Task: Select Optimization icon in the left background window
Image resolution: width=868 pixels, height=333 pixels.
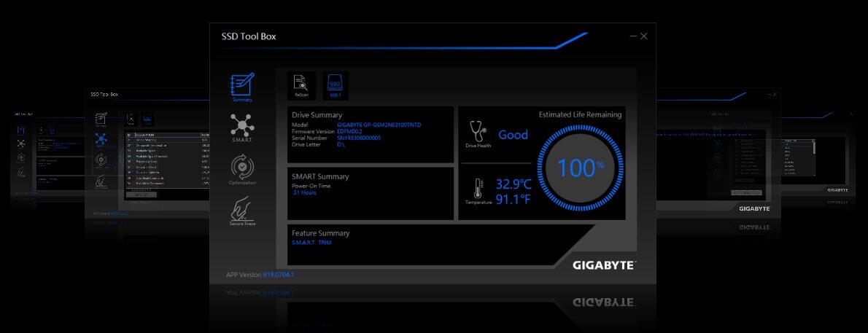Action: (x=101, y=160)
